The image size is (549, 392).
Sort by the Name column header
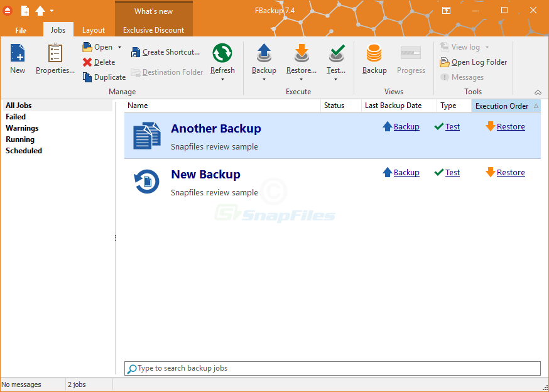tap(222, 106)
